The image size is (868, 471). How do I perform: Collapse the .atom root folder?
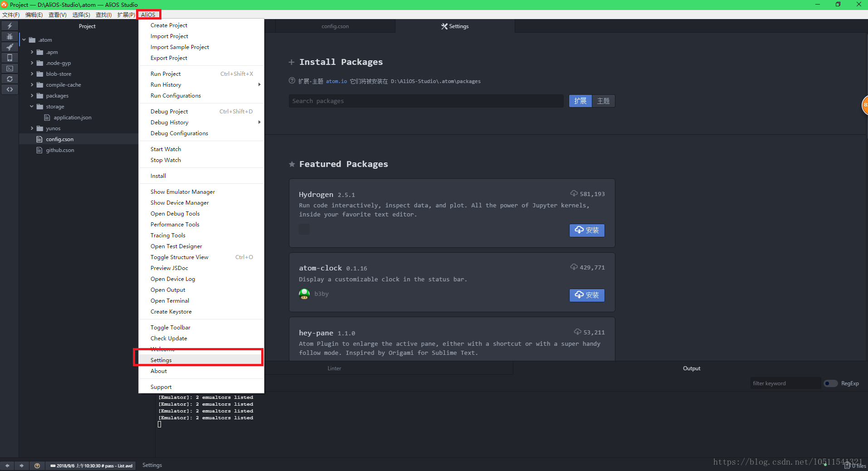[24, 40]
